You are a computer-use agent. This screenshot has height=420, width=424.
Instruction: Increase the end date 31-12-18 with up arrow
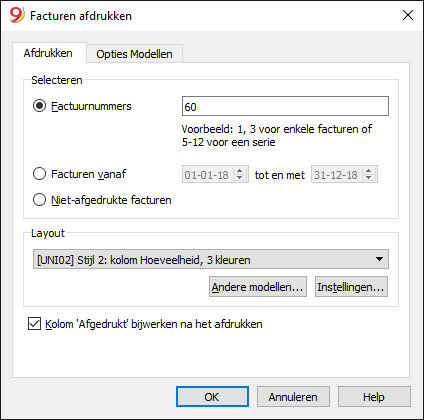[368, 170]
